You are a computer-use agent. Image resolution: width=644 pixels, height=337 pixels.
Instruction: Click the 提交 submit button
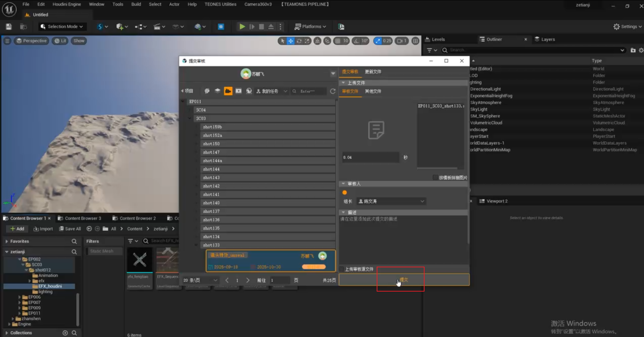tap(404, 280)
